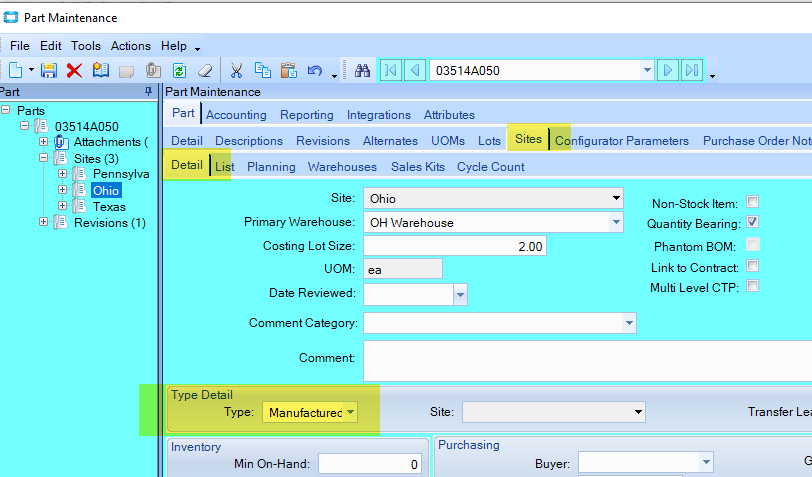Open the Type dropdown showing Manufactured
The width and height of the screenshot is (812, 477).
pyautogui.click(x=351, y=412)
